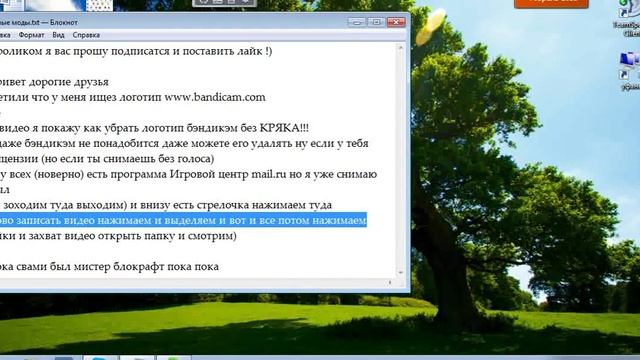Screen dimensions: 640x360
Task: Click the www.bandicam.com text in Notepad
Action: click(215, 97)
